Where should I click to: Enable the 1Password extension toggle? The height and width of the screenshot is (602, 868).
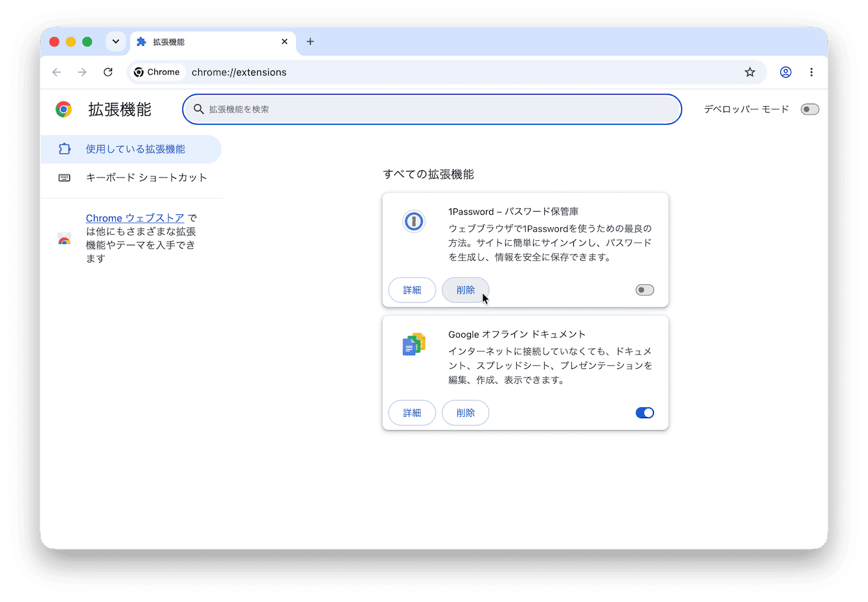click(x=645, y=290)
